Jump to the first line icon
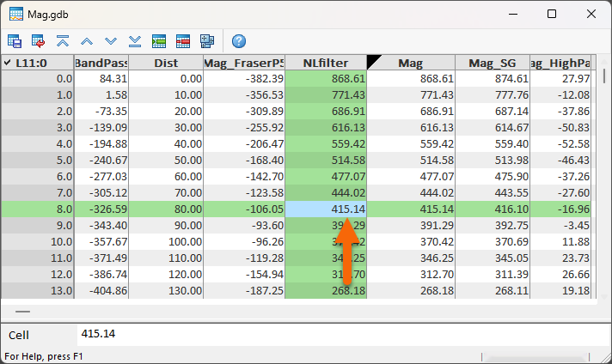This screenshot has height=364, width=612. (x=63, y=40)
